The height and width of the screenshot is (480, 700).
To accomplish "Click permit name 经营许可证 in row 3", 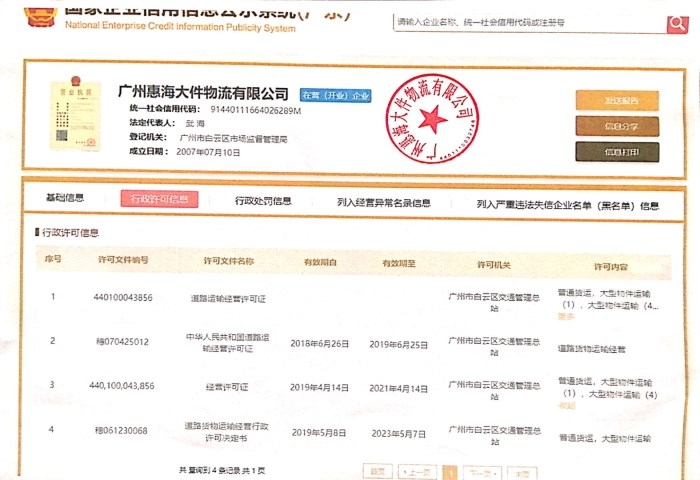I will [227, 387].
